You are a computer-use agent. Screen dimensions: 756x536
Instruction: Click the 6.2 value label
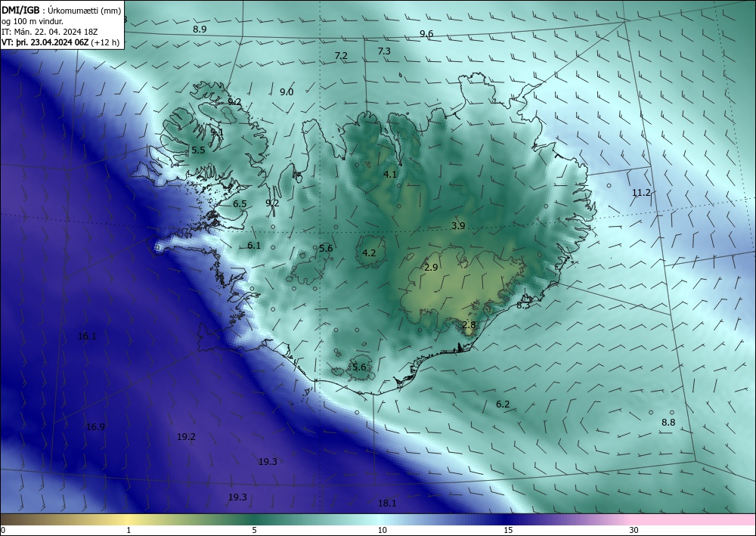503,404
